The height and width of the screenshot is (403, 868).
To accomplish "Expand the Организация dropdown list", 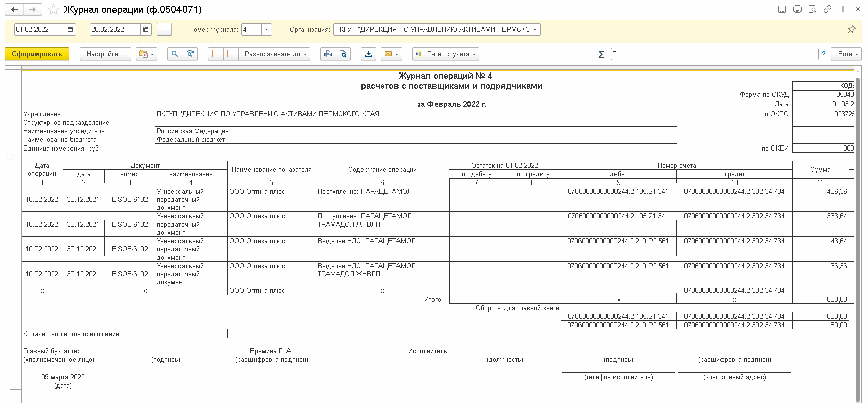I will pos(535,29).
